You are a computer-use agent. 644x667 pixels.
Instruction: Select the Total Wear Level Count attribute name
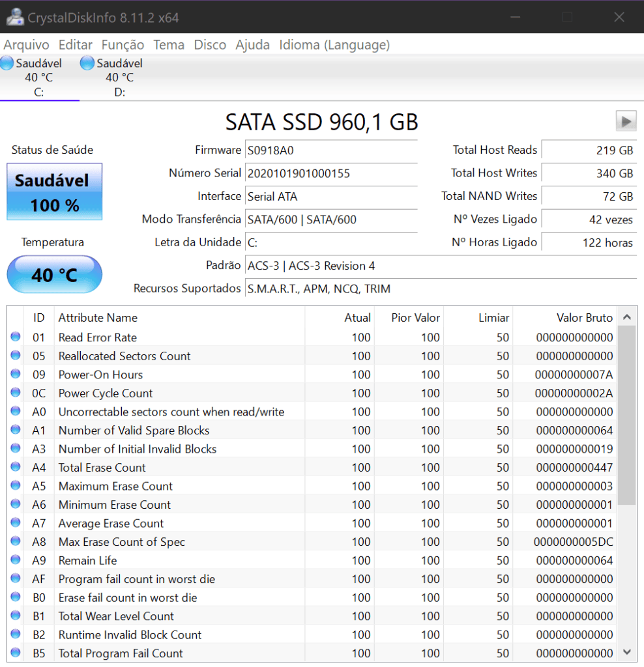pos(116,616)
